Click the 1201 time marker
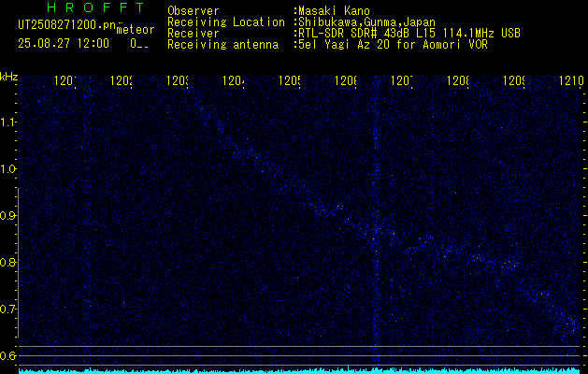Viewport: 588px width, 374px height. (65, 80)
